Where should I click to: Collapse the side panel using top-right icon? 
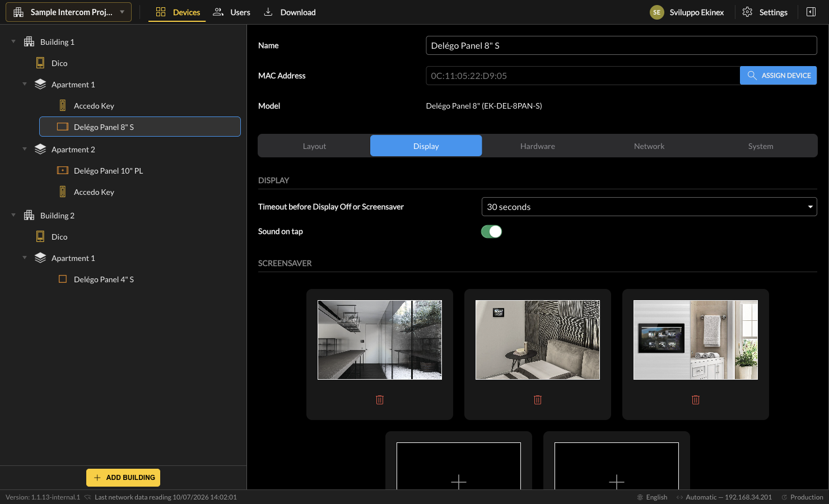811,12
